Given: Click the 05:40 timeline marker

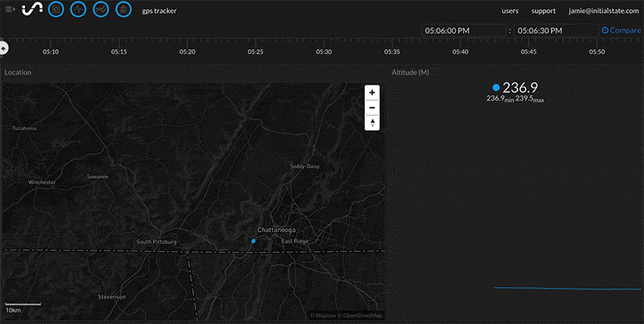Looking at the screenshot, I should click(x=460, y=52).
